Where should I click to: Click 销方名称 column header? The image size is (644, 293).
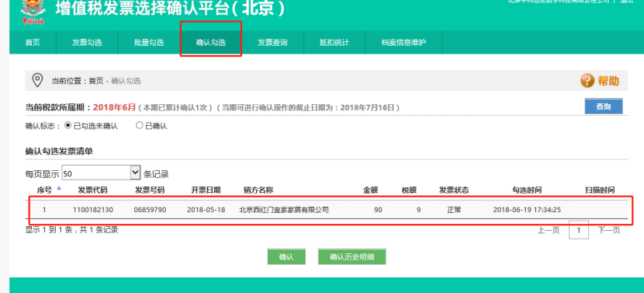coord(258,190)
